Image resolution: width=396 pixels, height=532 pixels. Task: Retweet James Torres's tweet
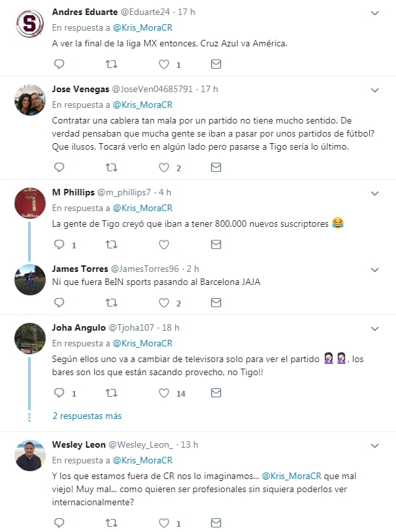tap(112, 303)
